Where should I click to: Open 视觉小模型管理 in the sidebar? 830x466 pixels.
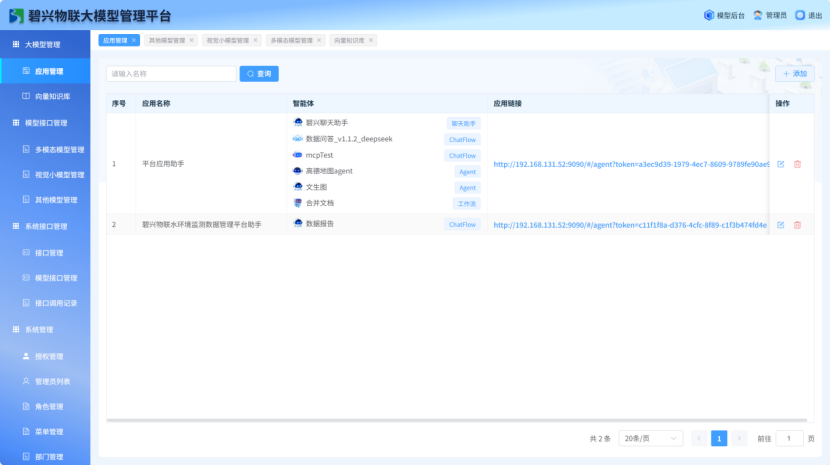(x=45, y=175)
